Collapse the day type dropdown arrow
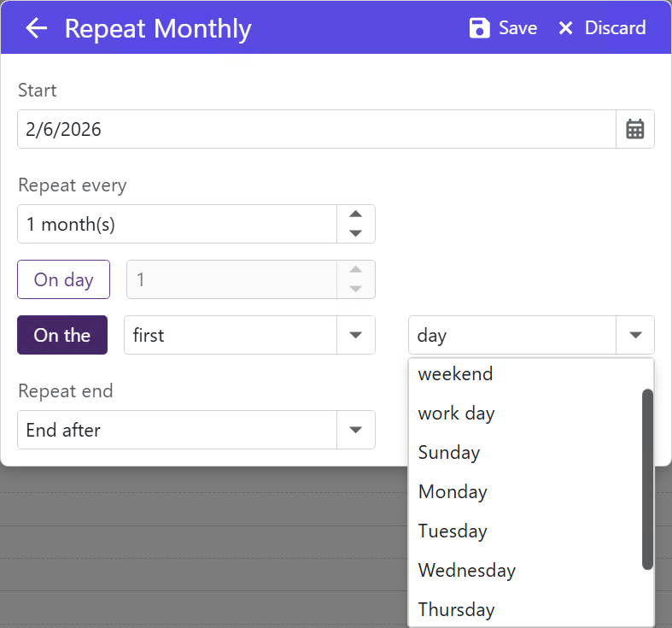 tap(635, 335)
